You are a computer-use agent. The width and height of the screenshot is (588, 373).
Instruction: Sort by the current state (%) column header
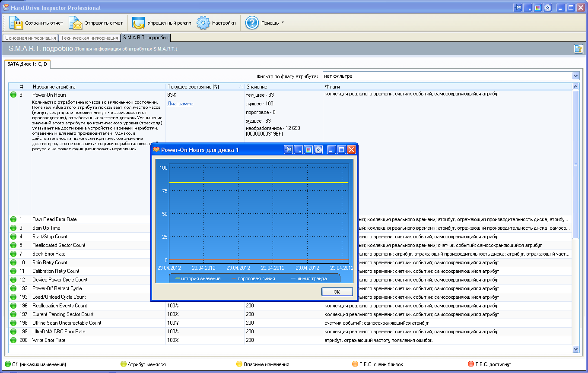click(x=193, y=87)
